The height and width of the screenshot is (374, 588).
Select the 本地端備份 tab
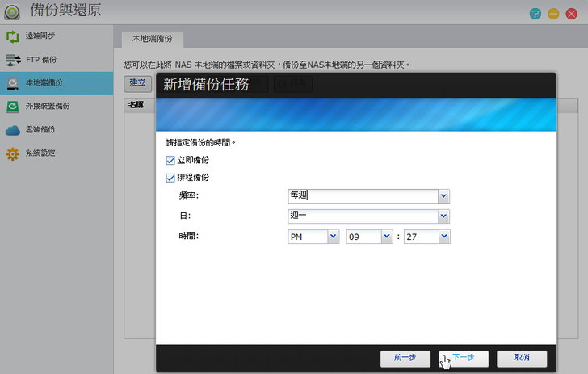pyautogui.click(x=153, y=39)
